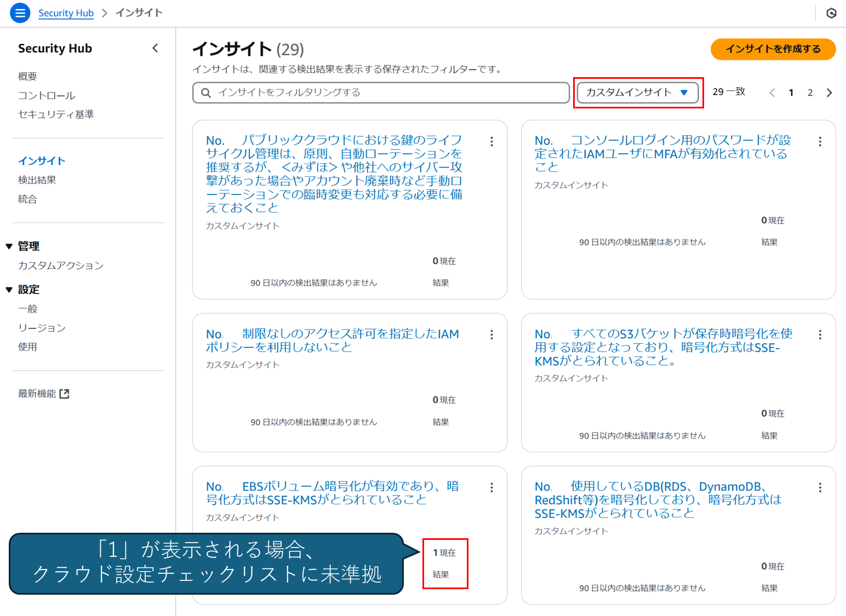The height and width of the screenshot is (616, 846).
Task: Open kebab menu on RDS/DynamoDB insight card
Action: 820,487
